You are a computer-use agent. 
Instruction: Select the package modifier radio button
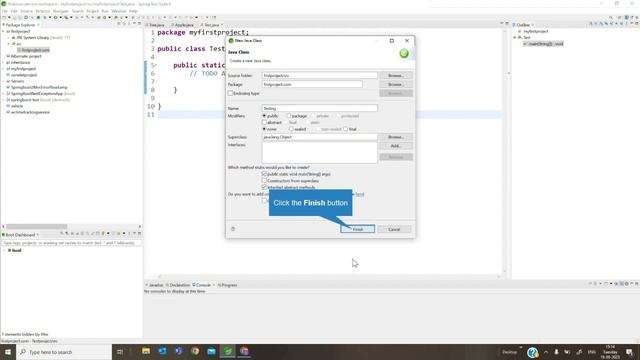pyautogui.click(x=289, y=116)
